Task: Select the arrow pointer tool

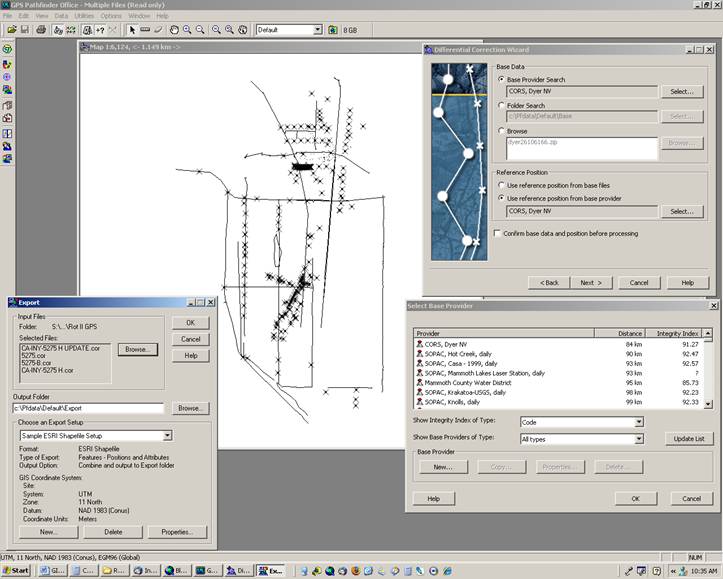Action: coord(132,30)
